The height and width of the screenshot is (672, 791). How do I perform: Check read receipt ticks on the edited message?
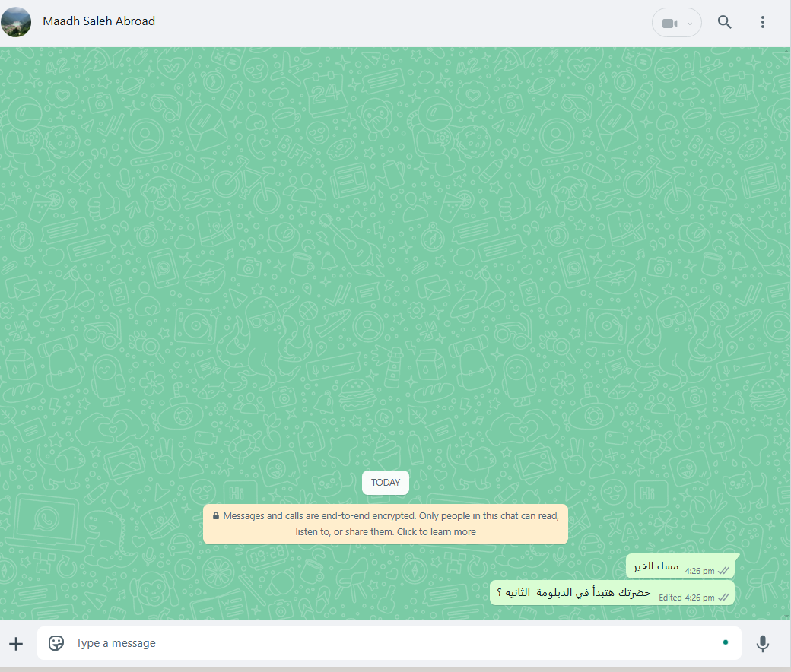click(723, 598)
